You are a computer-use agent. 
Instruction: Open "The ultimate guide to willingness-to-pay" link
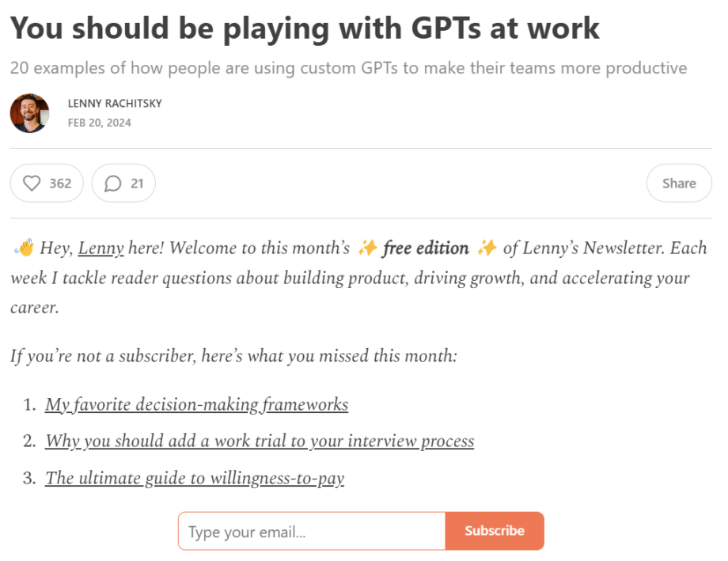pyautogui.click(x=195, y=478)
